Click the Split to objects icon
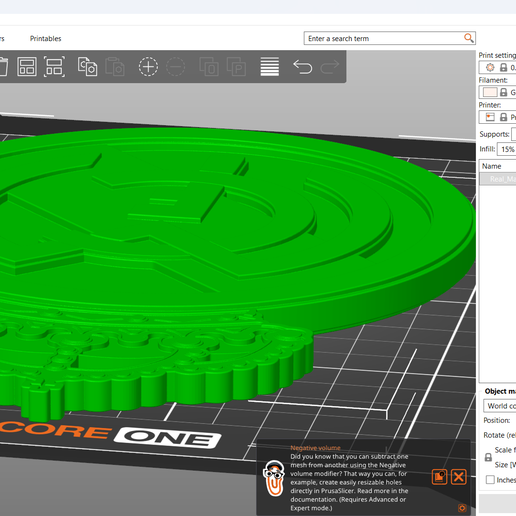 point(209,67)
